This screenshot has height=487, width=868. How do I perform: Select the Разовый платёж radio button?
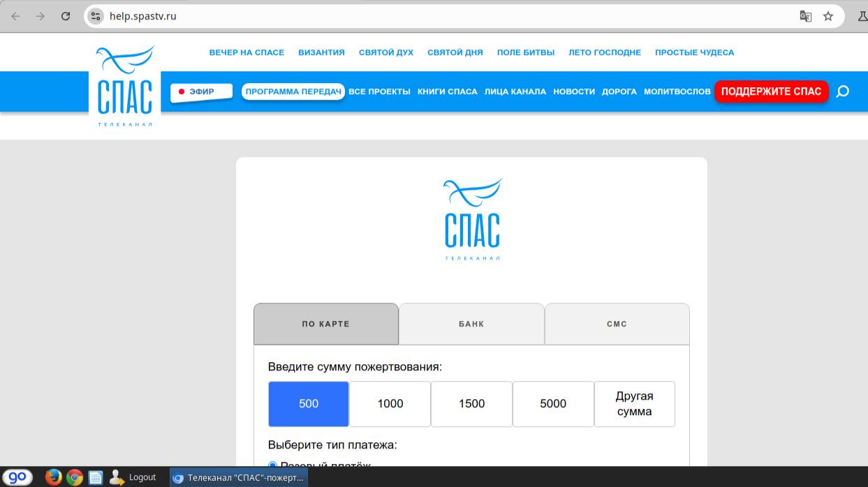tap(273, 464)
